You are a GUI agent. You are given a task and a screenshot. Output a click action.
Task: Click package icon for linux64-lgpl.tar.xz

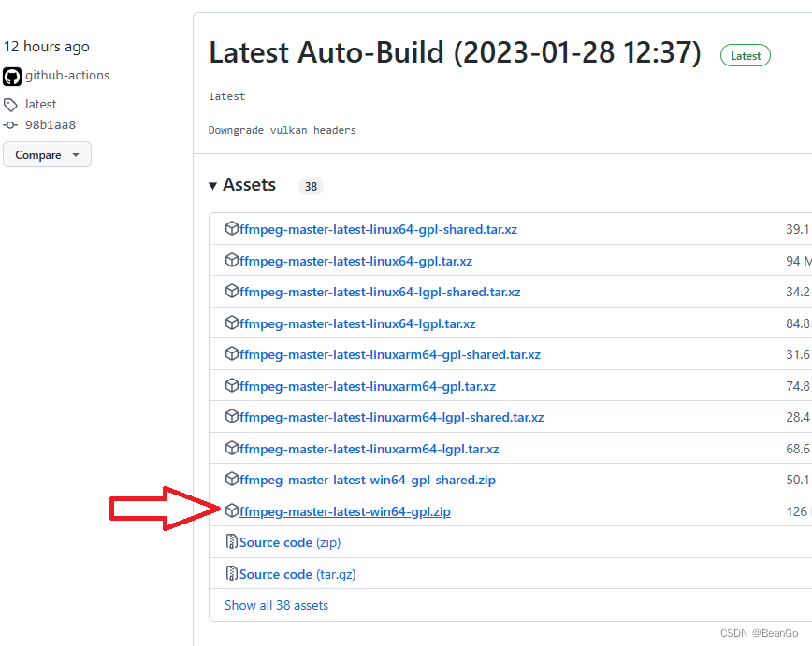231,323
